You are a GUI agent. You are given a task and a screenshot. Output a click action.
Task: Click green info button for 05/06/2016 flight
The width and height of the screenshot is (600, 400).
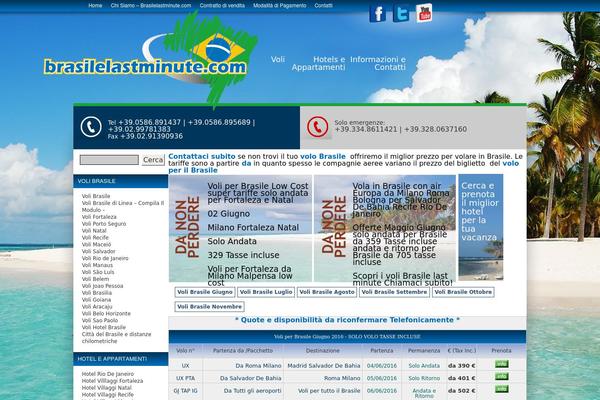pos(502,377)
